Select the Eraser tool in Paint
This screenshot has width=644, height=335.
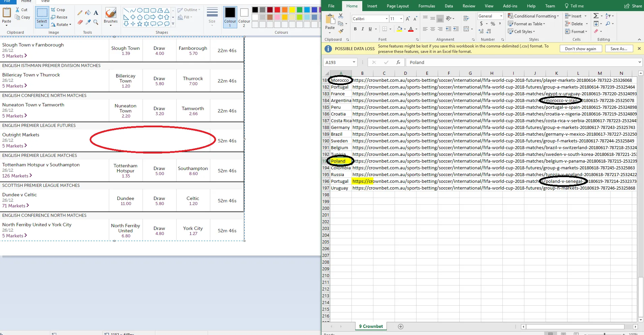80,22
